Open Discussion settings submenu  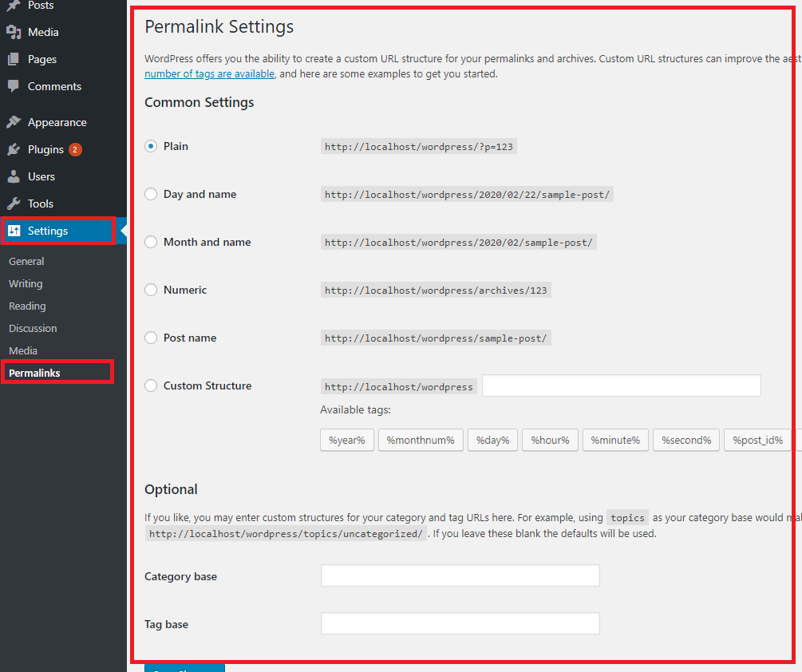[x=33, y=328]
